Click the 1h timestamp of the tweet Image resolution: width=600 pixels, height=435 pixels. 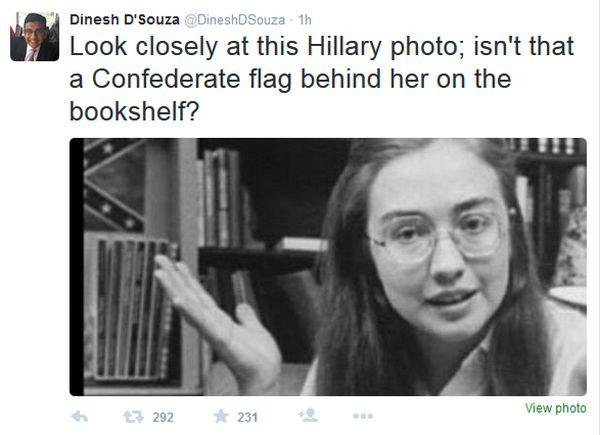coord(305,20)
